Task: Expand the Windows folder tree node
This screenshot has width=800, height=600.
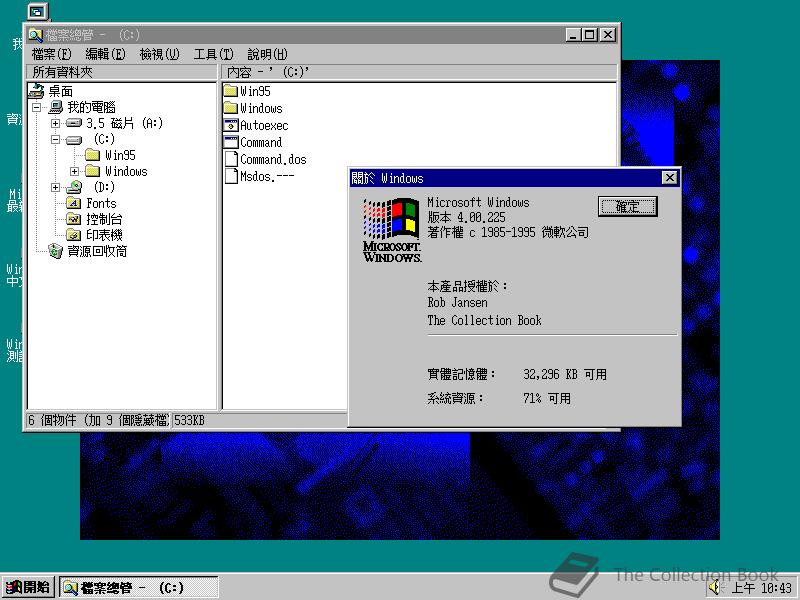Action: pos(74,171)
